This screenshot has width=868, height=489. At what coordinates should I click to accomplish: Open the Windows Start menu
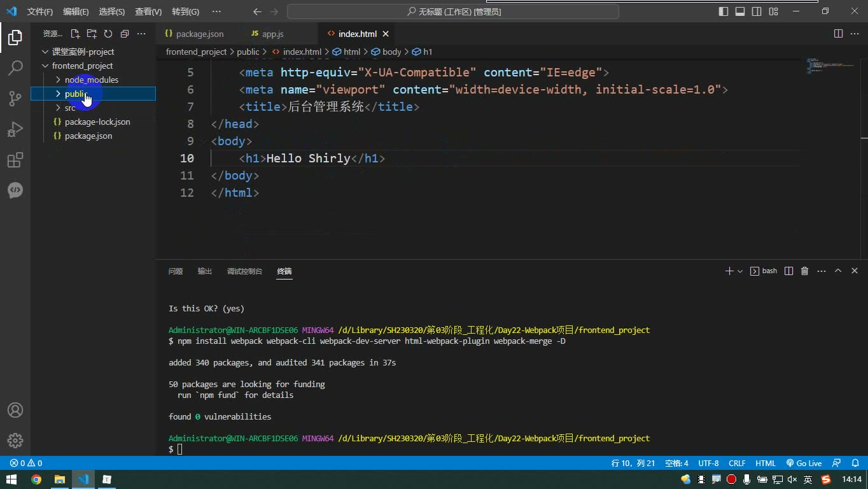click(11, 479)
